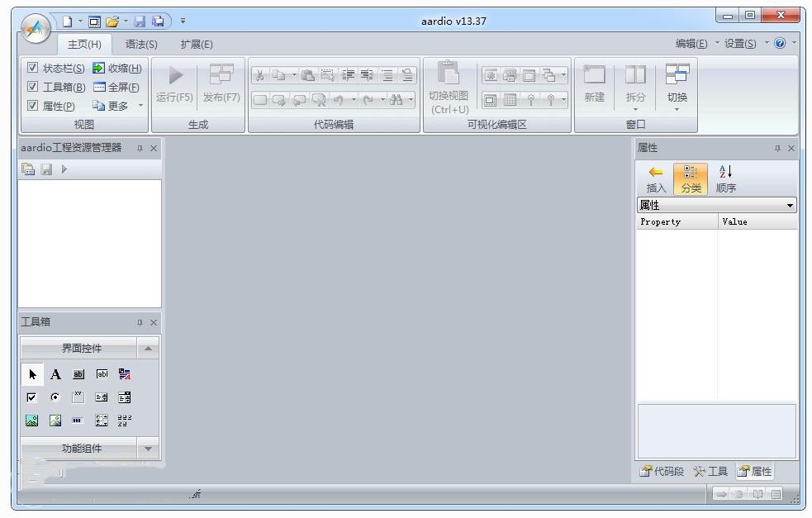
Task: Choose the edit box 'abl' control
Action: click(102, 374)
